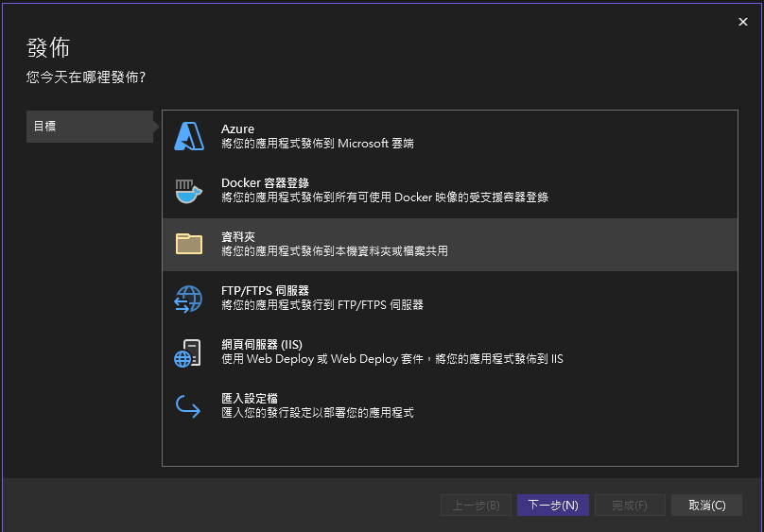Click description mentioning Docker 映像的受支援容器登錄
Screen dimensions: 764x532
(x=385, y=197)
